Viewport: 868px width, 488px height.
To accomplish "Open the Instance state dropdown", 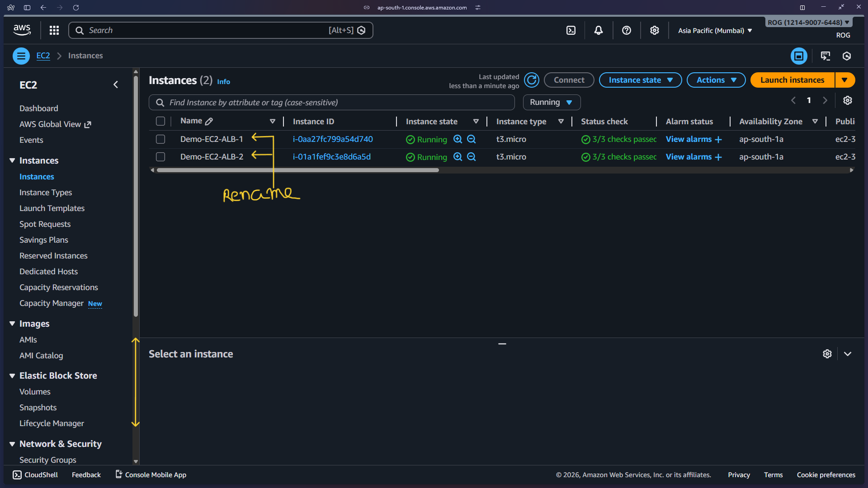I will click(x=640, y=80).
